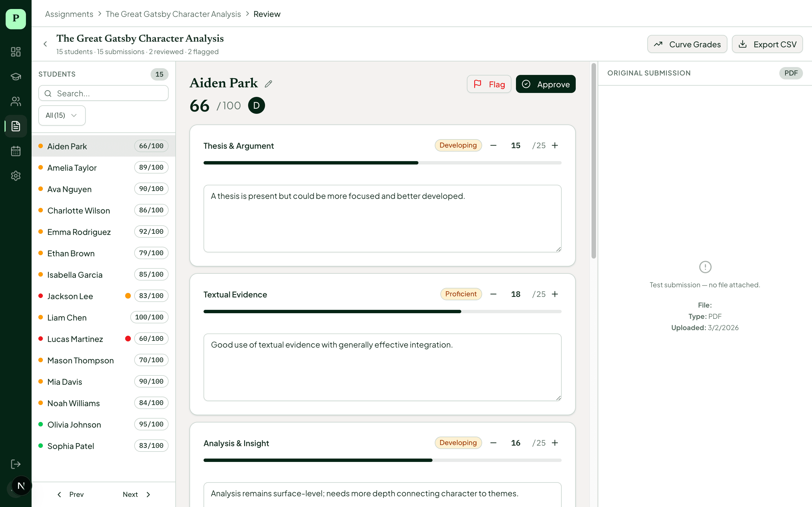Click the logout icon in sidebar
Viewport: 812px width, 507px height.
click(x=16, y=464)
